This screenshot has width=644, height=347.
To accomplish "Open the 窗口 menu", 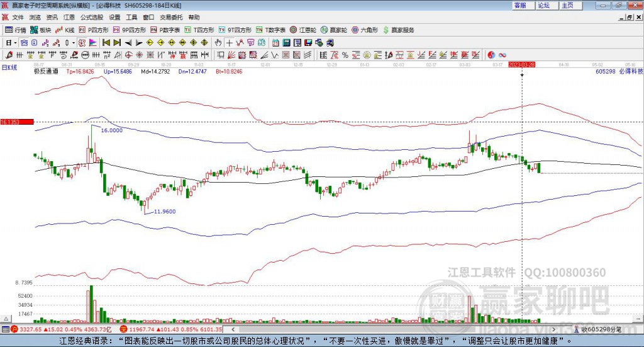I will 148,17.
